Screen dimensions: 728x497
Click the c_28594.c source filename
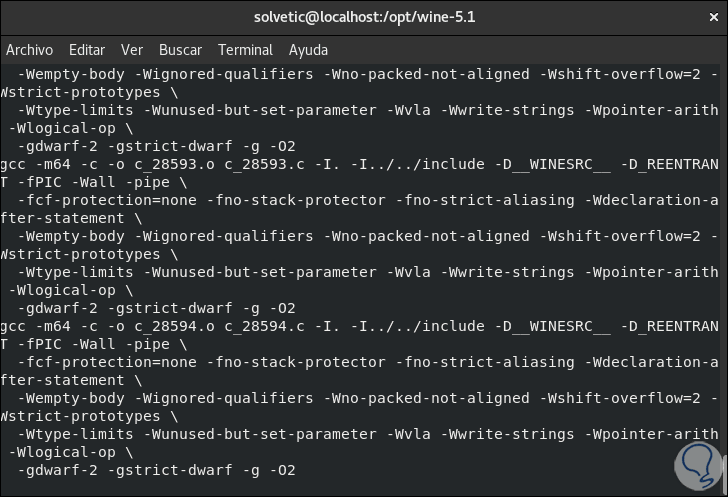tap(257, 326)
